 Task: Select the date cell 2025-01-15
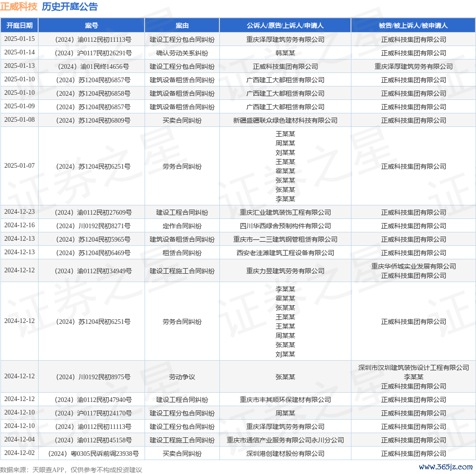[x=20, y=39]
